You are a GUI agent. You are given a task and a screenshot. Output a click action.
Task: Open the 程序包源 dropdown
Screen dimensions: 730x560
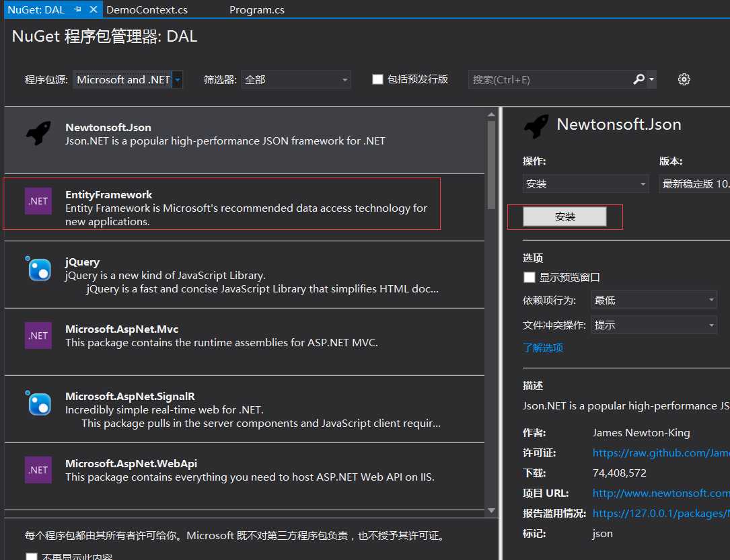click(x=178, y=79)
